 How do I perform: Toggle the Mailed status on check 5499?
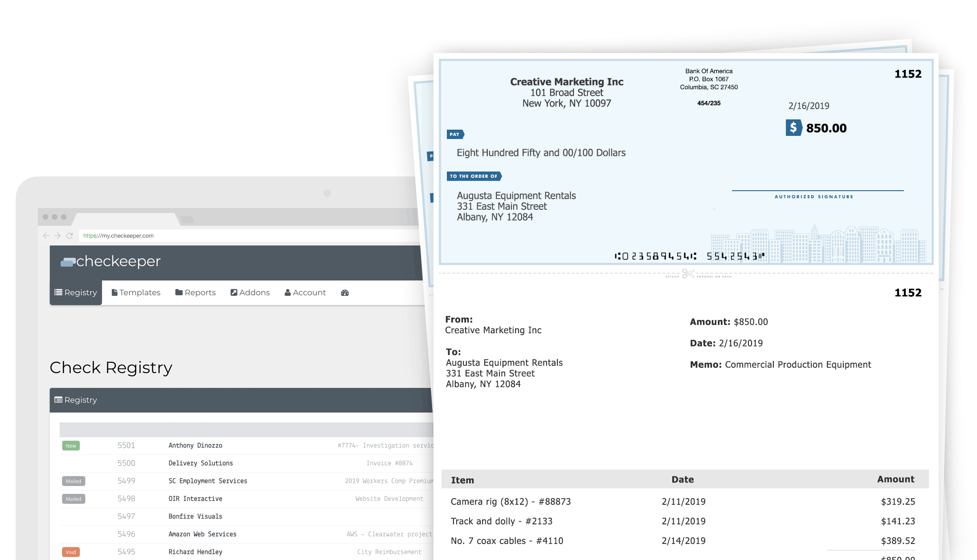73,480
